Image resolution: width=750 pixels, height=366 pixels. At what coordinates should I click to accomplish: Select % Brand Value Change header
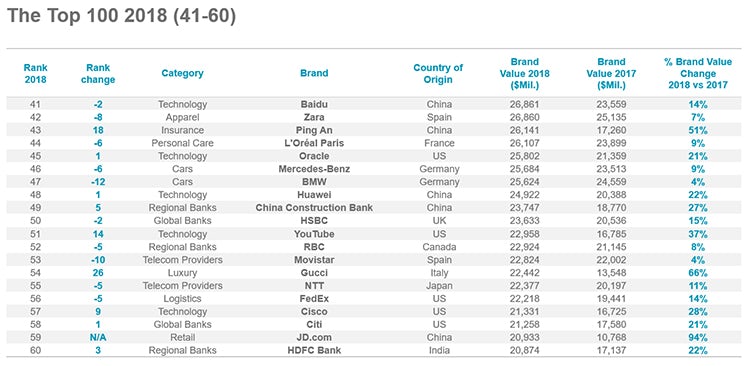pyautogui.click(x=698, y=73)
